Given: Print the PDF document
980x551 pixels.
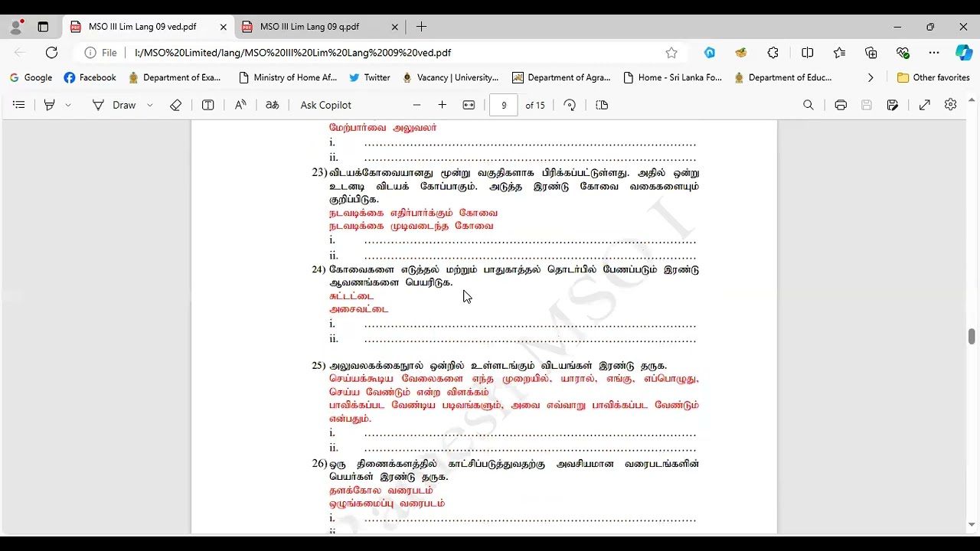Looking at the screenshot, I should pyautogui.click(x=841, y=105).
